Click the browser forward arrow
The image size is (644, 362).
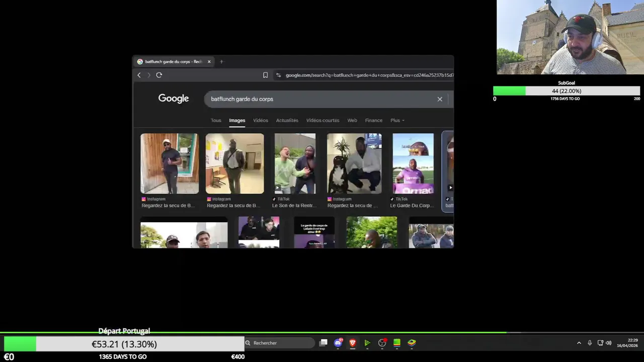click(149, 75)
